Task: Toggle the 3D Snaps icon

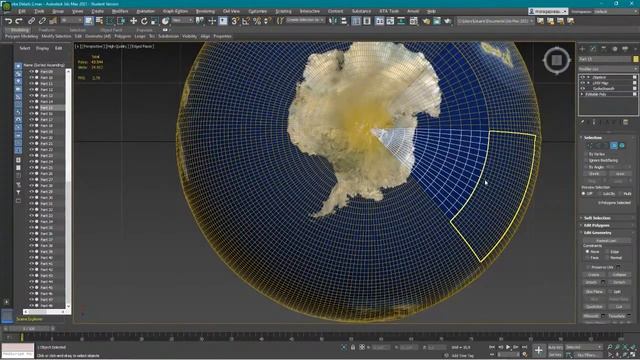Action: [x=235, y=21]
